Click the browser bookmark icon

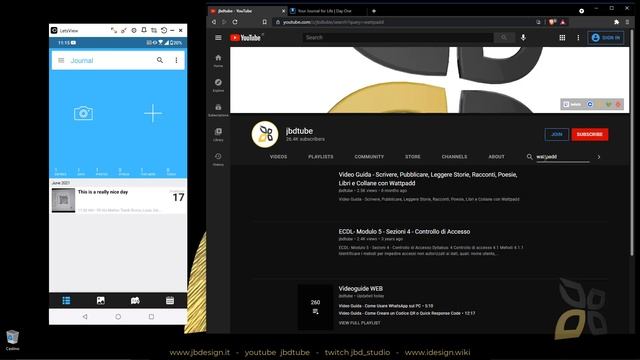click(x=264, y=22)
